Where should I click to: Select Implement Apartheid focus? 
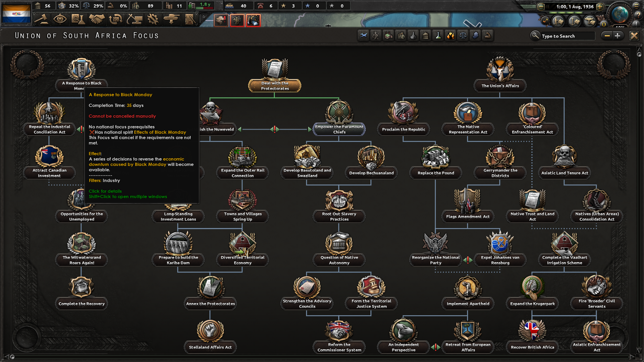468,292
